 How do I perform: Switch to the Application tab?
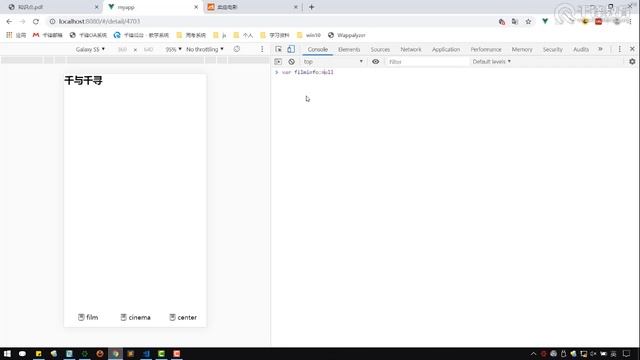tap(446, 49)
